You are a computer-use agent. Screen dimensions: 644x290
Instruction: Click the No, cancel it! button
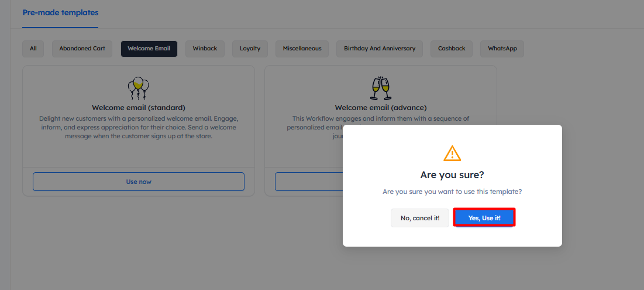420,218
